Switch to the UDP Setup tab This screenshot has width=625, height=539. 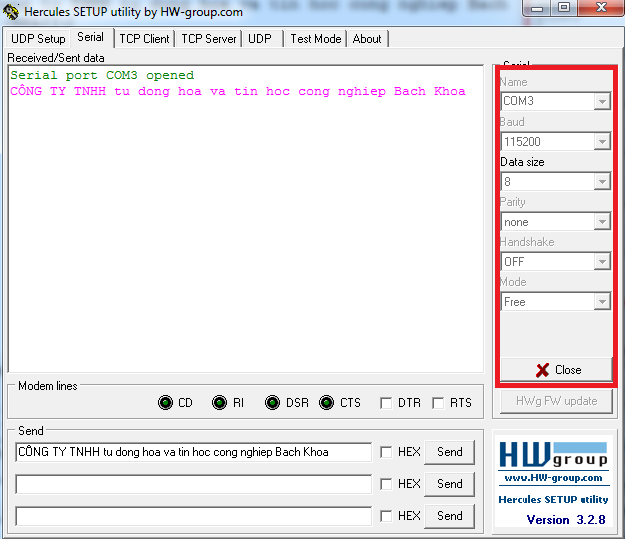38,39
